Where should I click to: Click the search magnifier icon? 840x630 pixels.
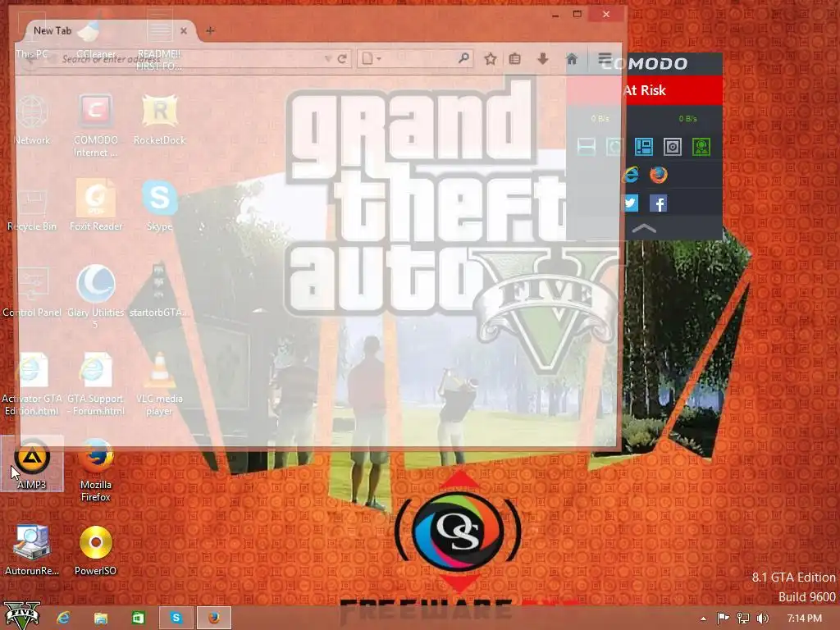(x=464, y=58)
